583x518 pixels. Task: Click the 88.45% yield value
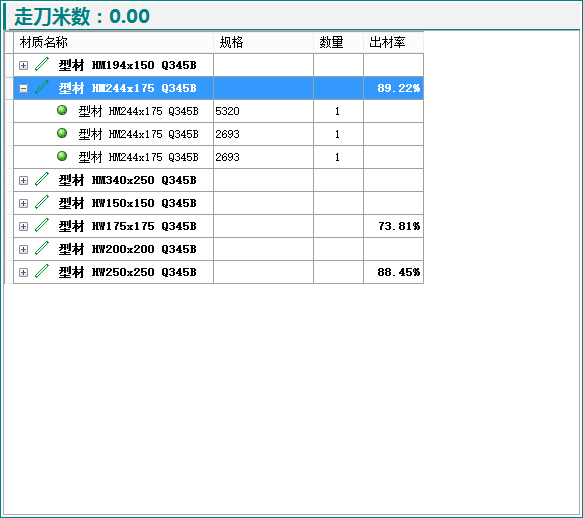tap(399, 272)
